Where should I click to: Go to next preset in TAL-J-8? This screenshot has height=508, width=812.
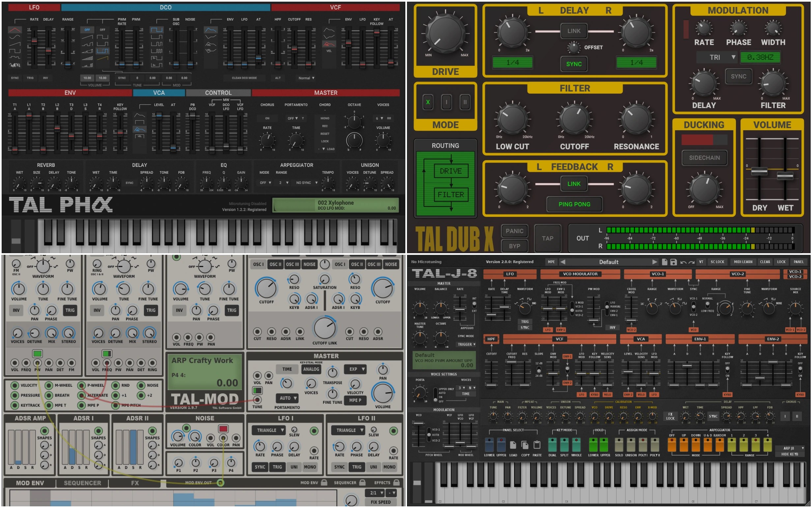[654, 262]
